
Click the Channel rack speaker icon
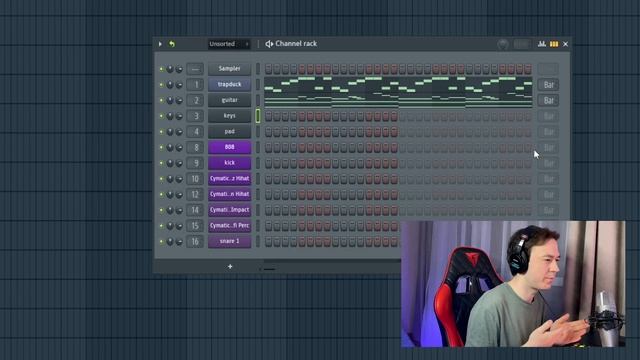click(269, 44)
